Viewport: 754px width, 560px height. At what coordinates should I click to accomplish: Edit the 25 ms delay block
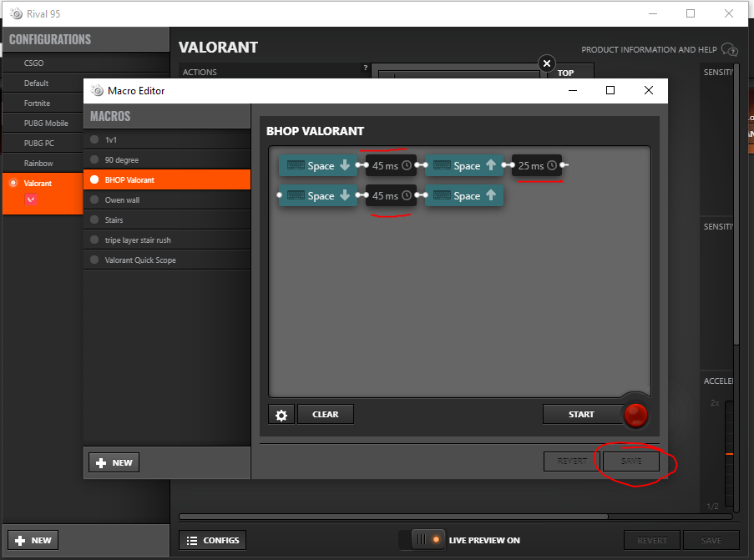click(x=537, y=165)
